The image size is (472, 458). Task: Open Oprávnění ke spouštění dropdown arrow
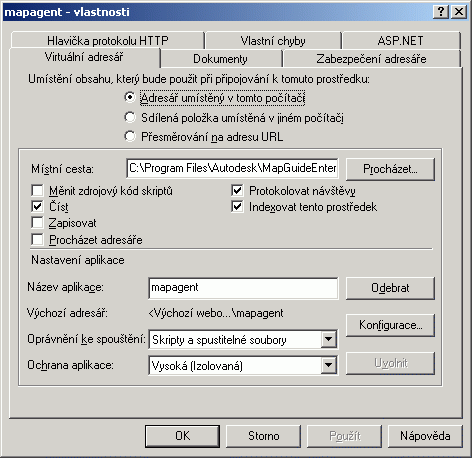click(x=328, y=339)
